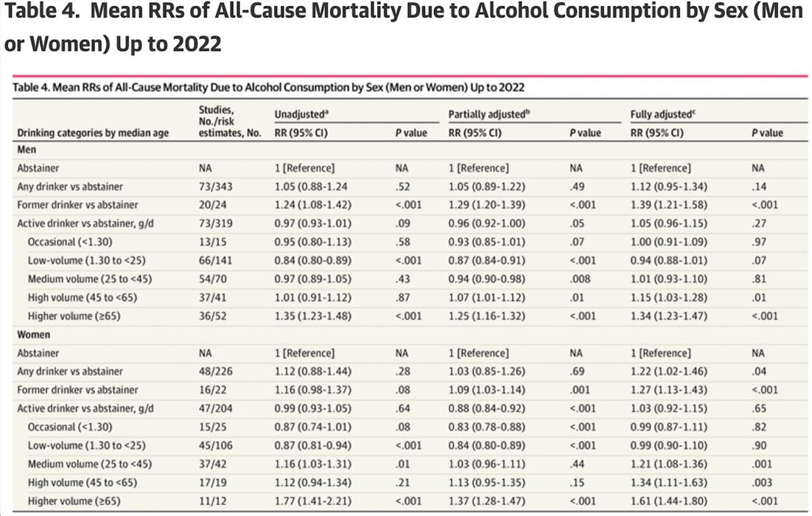
Task: Click the fully adjusted value '1.61 (1.44-1.80)'
Action: point(670,501)
